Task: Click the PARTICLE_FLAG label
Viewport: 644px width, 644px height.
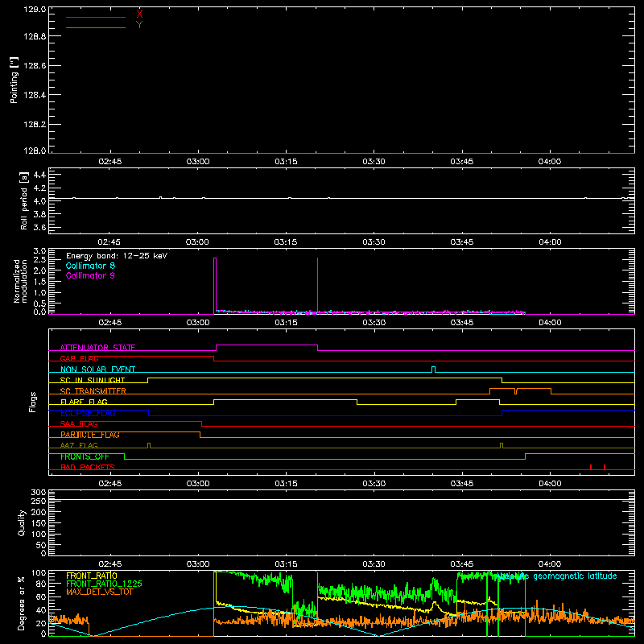Action: [x=90, y=435]
